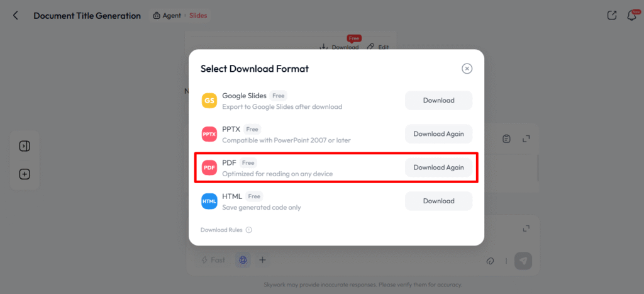Click the plus button in chat input

click(x=263, y=260)
